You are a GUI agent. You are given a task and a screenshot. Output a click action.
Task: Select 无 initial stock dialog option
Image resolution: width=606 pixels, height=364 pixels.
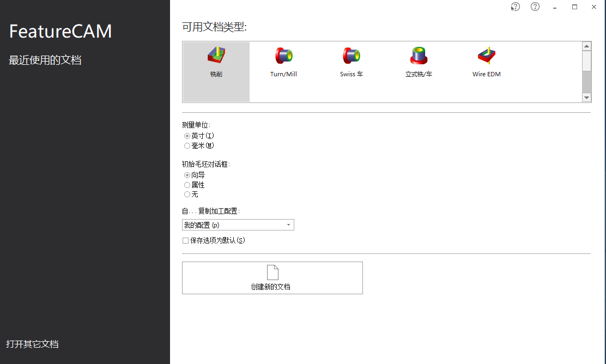coord(191,195)
